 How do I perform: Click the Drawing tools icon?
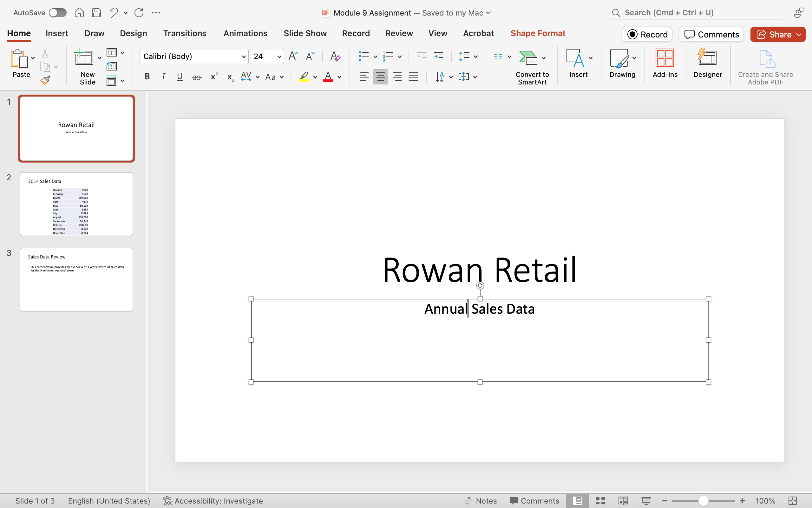click(619, 58)
